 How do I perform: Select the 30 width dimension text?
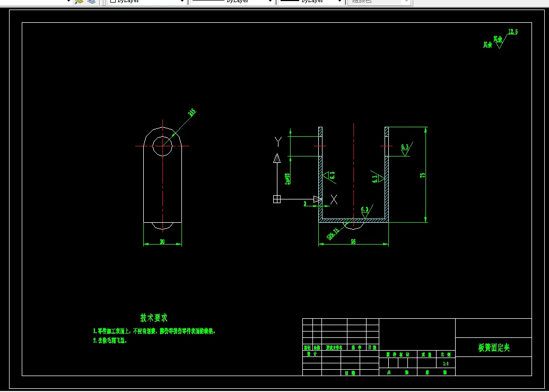pos(162,241)
